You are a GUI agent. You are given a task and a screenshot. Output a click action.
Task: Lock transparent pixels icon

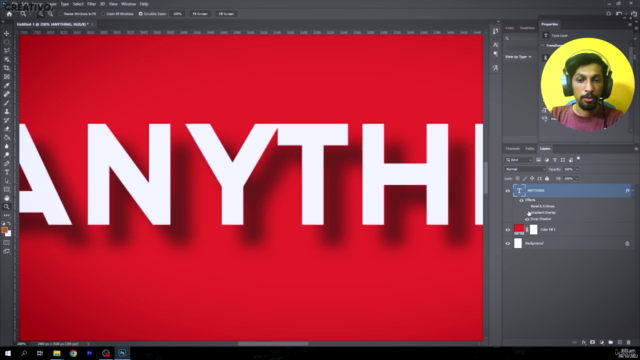pos(518,178)
